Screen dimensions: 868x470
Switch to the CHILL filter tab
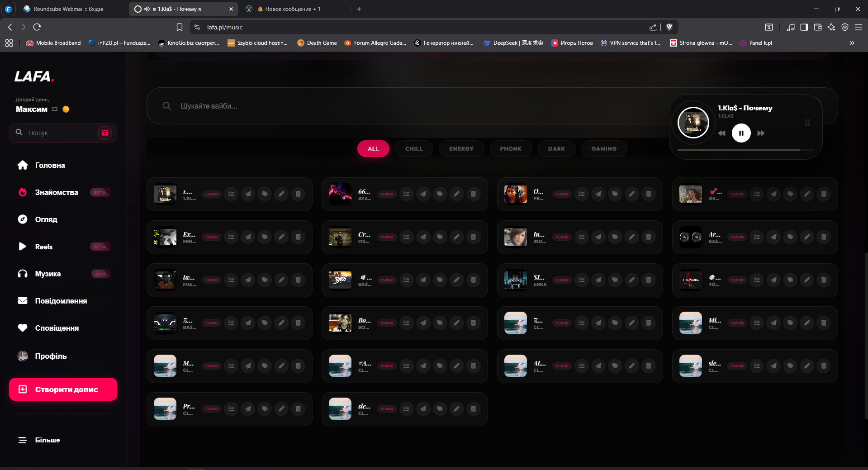pyautogui.click(x=413, y=149)
